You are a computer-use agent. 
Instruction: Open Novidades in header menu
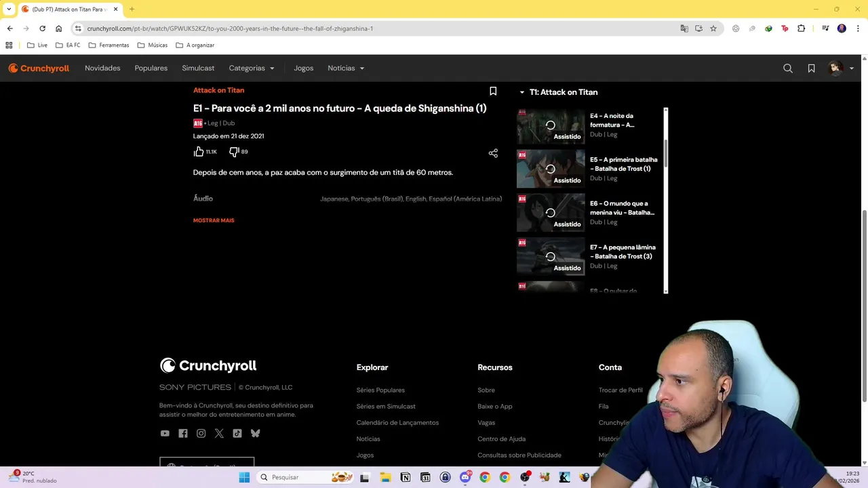(x=102, y=68)
